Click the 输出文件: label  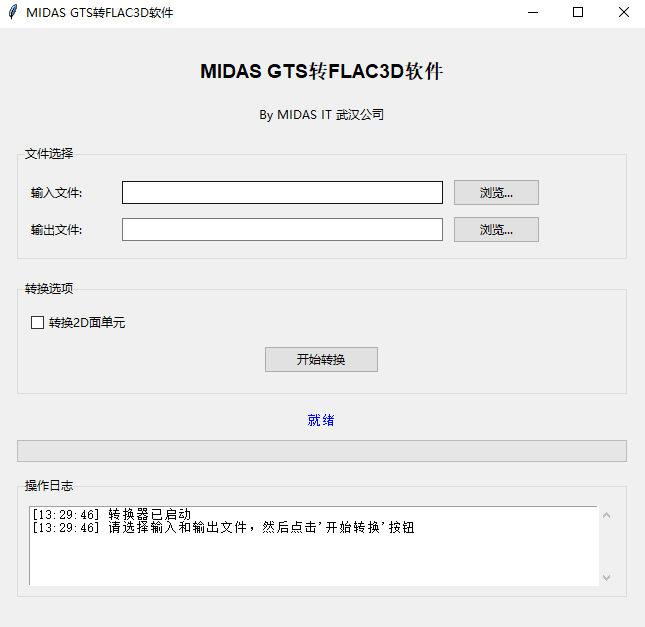(x=56, y=230)
